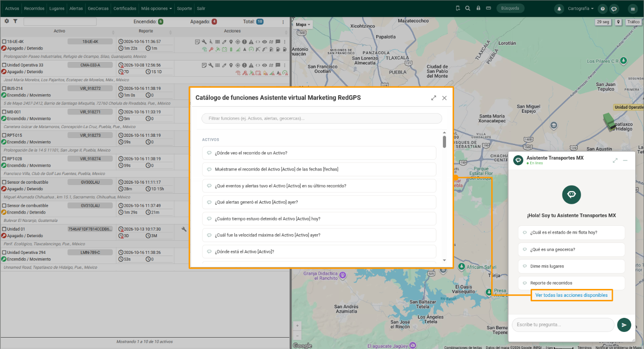
Task: Open the Certificados menu item
Action: 125,8
